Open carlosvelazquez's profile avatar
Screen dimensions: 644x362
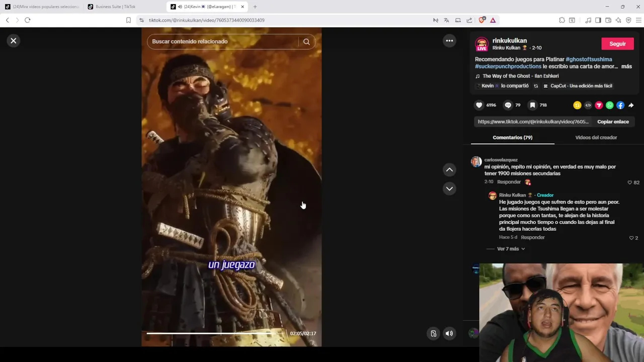coord(476,161)
